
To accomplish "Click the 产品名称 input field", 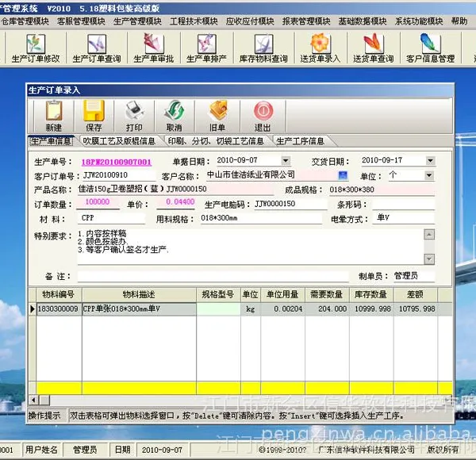I will pyautogui.click(x=175, y=190).
